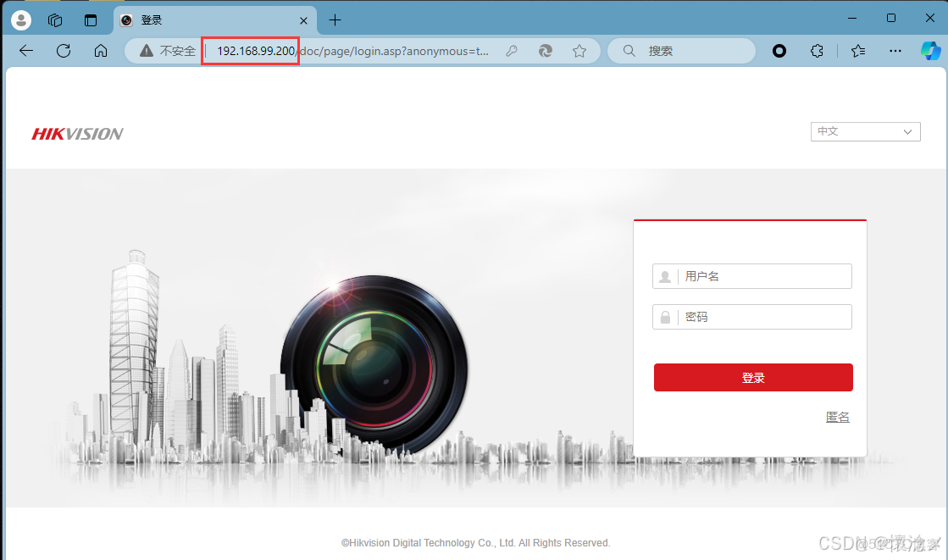Click the search magnifier icon
The image size is (948, 560).
point(629,51)
